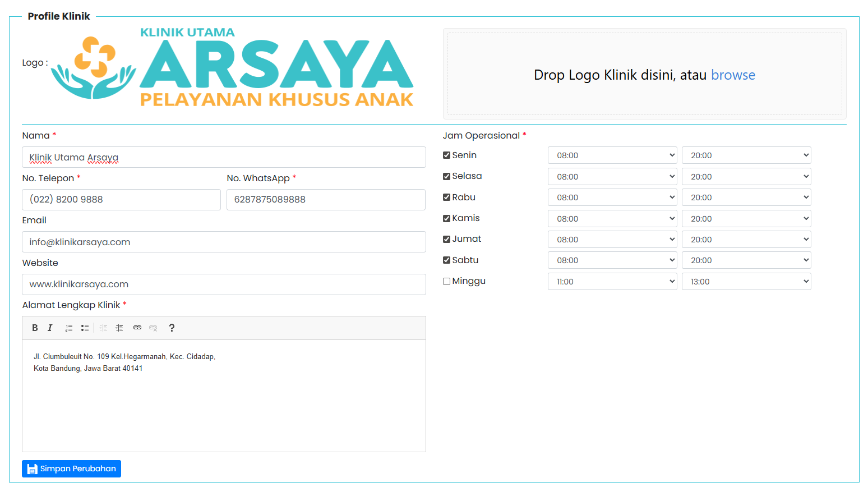This screenshot has width=868, height=487.
Task: Insert a numbered list in the address field
Action: [68, 328]
